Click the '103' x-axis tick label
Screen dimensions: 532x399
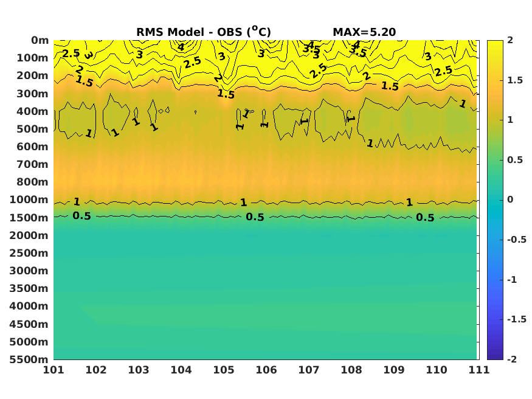(x=139, y=370)
